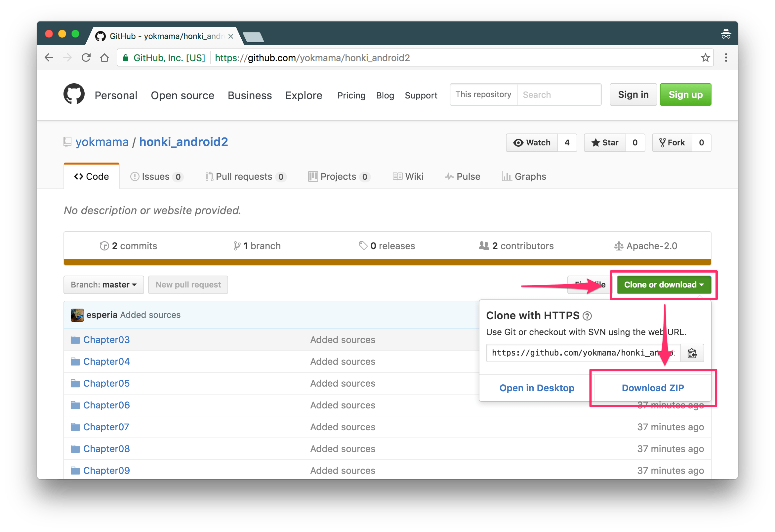Open the stargazers count
The image size is (775, 532).
[635, 143]
